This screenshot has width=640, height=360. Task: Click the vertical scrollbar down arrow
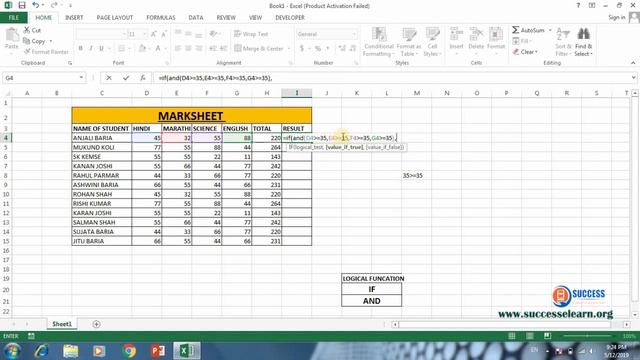point(635,315)
